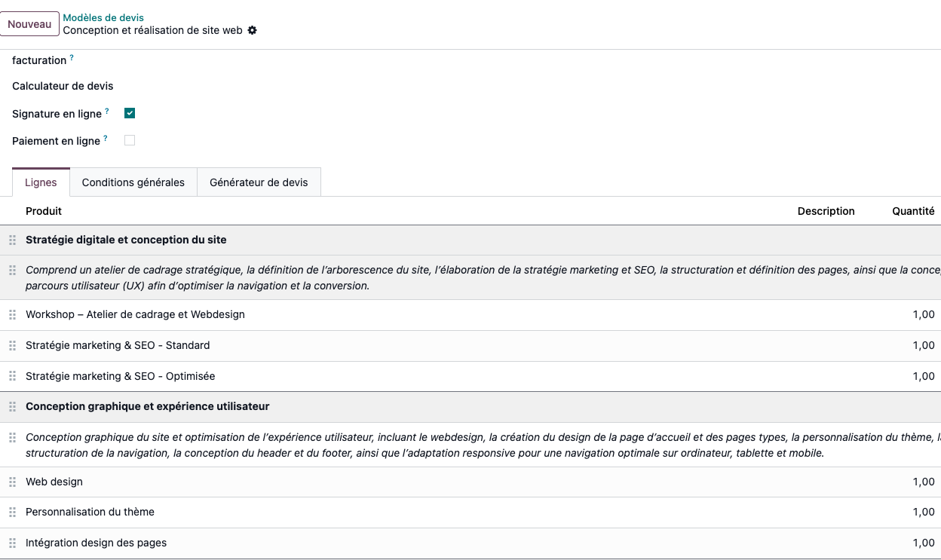Select the Lignes tab
Screen dimensions: 941x560
tap(41, 182)
